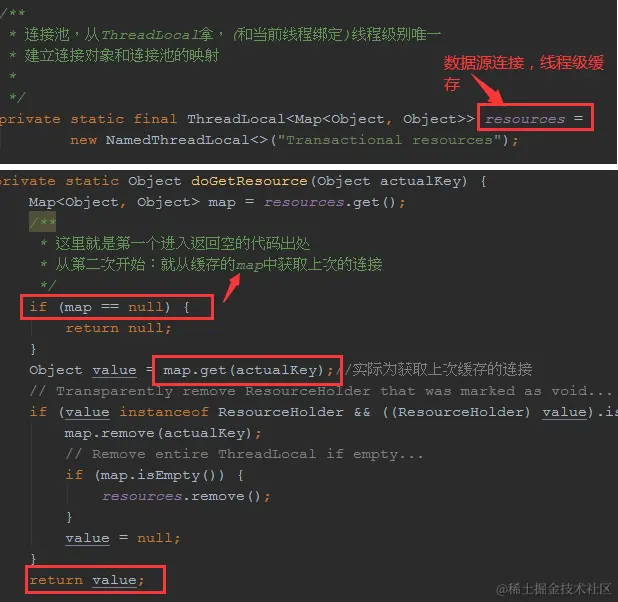Click the value = null assignment
Image resolution: width=618 pixels, height=602 pixels.
coord(123,538)
